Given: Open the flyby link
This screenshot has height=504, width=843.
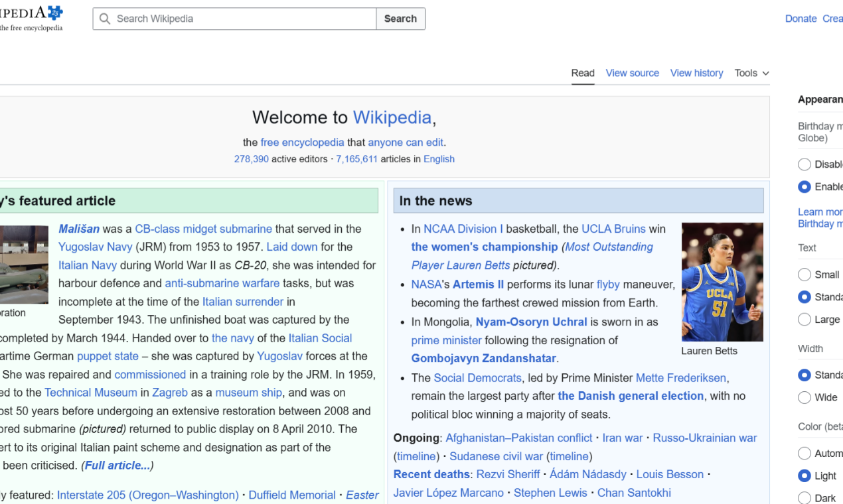Looking at the screenshot, I should pyautogui.click(x=608, y=284).
